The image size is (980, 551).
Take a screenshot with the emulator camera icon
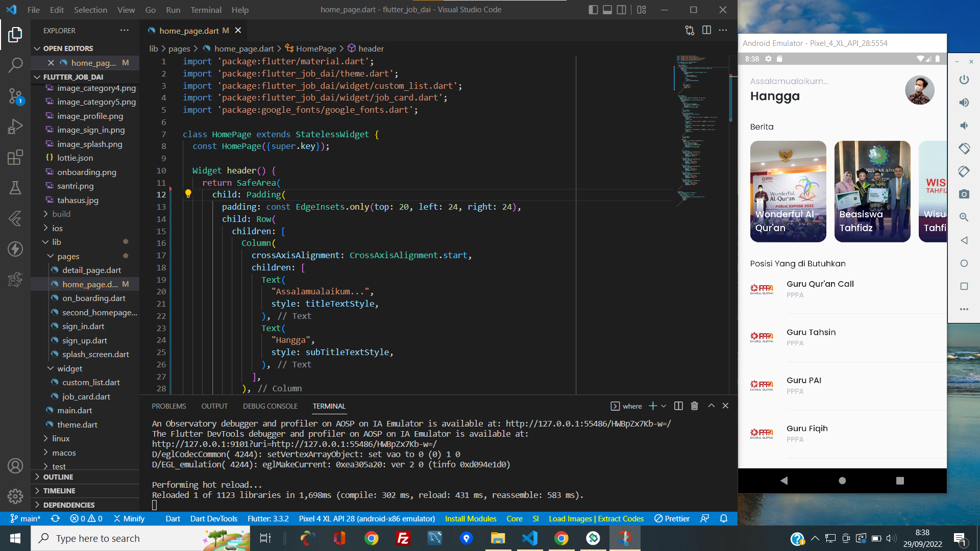tap(964, 194)
